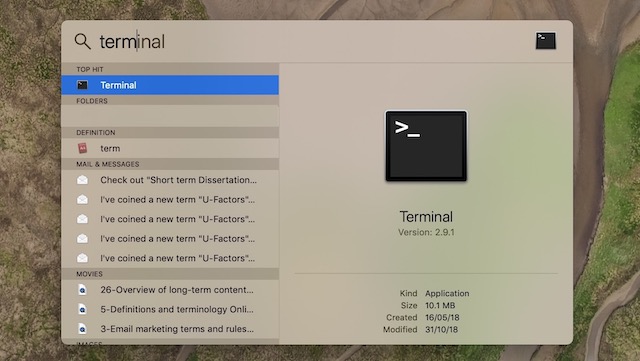The image size is (640, 361).
Task: Click the Terminal icon in the Top Hit row
Action: pyautogui.click(x=82, y=85)
